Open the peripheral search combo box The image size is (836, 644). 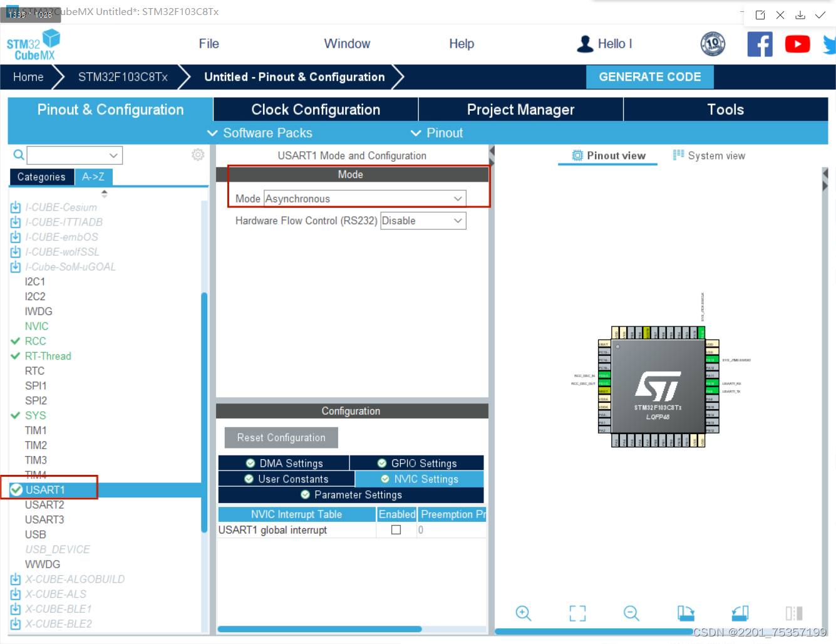(75, 155)
